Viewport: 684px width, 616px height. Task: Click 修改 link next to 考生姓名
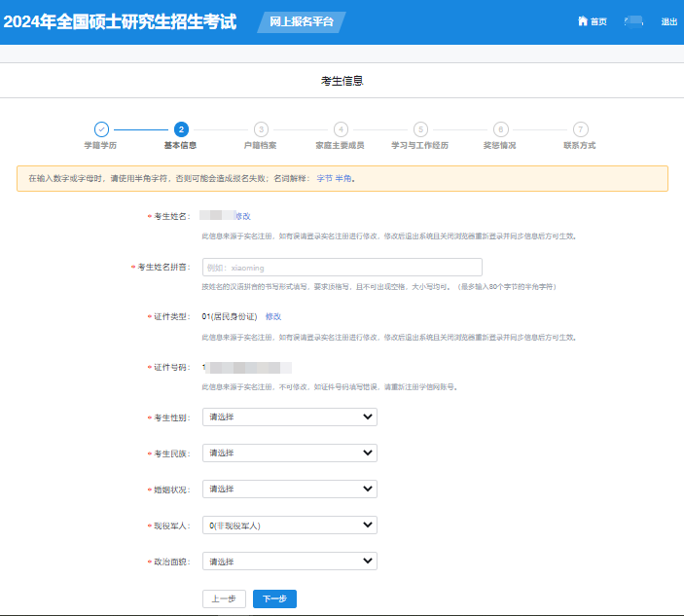[242, 216]
